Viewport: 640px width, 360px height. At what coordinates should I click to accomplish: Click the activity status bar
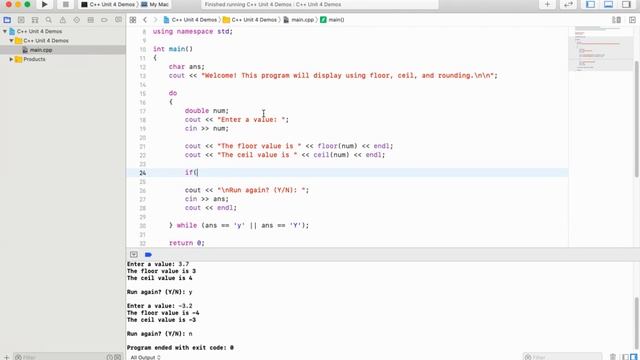pos(320,4)
